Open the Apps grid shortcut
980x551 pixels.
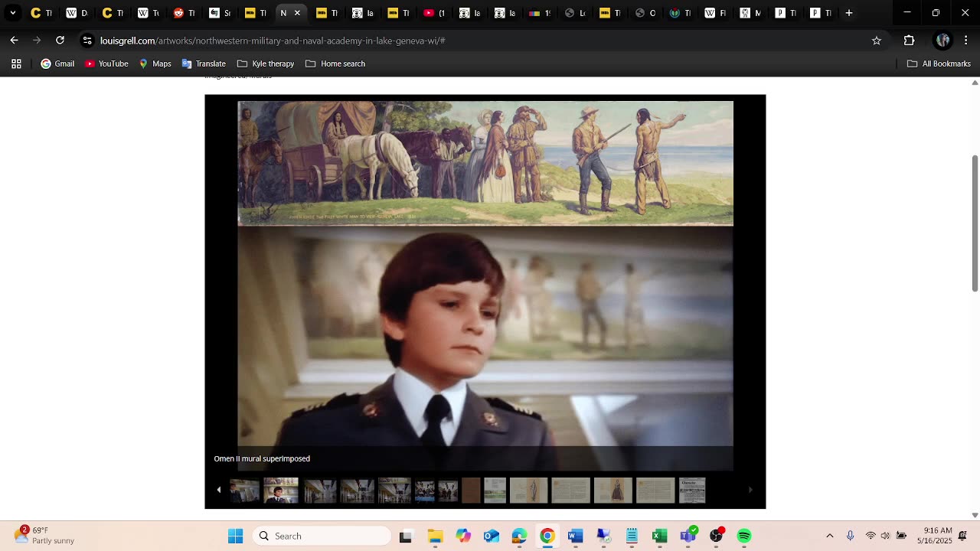click(x=16, y=64)
